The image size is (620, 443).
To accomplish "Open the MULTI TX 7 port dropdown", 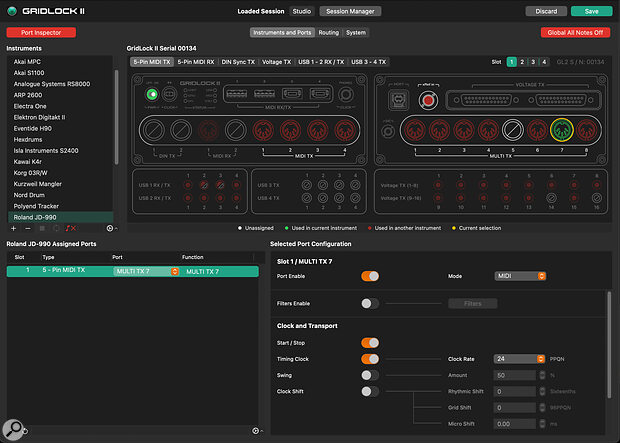I will coord(146,271).
